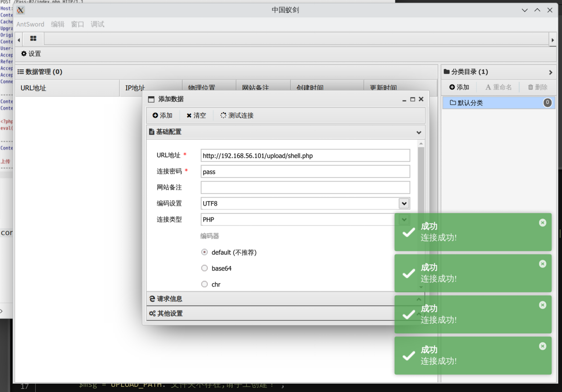This screenshot has height=392, width=562.
Task: Expand the 其他设置 section
Action: pyautogui.click(x=286, y=314)
